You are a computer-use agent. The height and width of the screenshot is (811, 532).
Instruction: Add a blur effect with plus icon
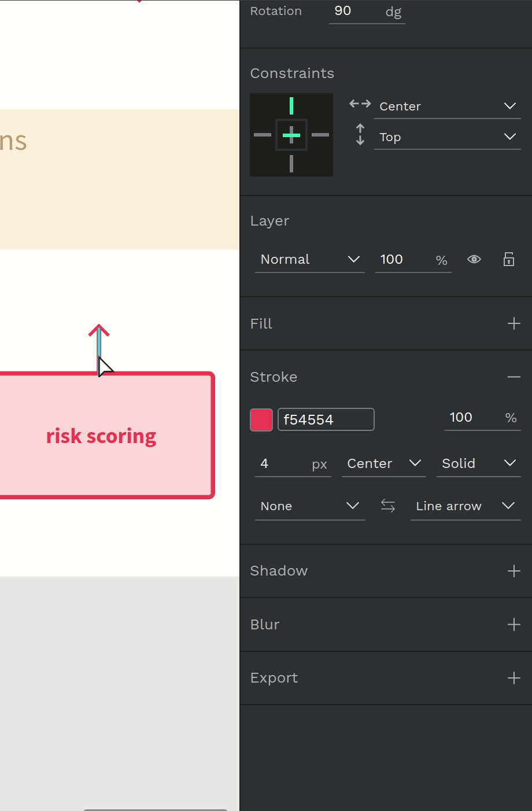[513, 625]
